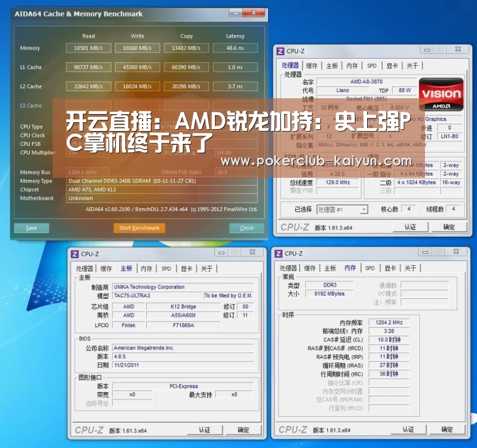477x448 pixels.
Task: Open SPD tab in memory CPU-Z window
Action: pos(370,268)
